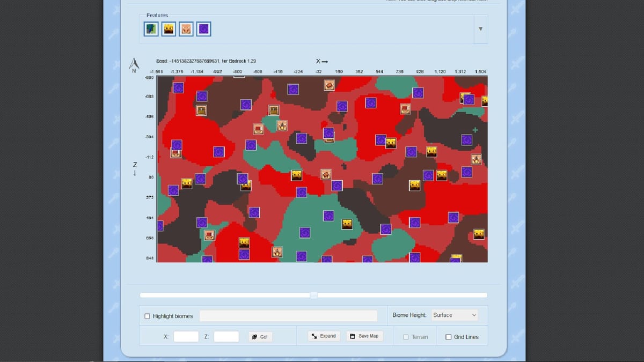Toggle the blaze fortress feature icon
This screenshot has height=362, width=644.
click(169, 28)
